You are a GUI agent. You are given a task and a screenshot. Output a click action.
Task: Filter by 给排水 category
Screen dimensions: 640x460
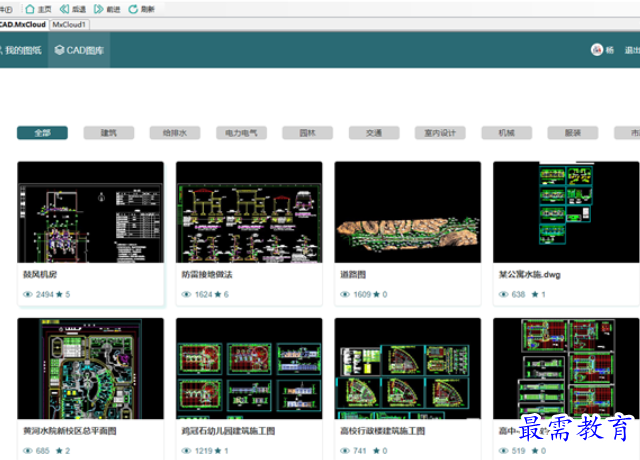click(x=175, y=133)
